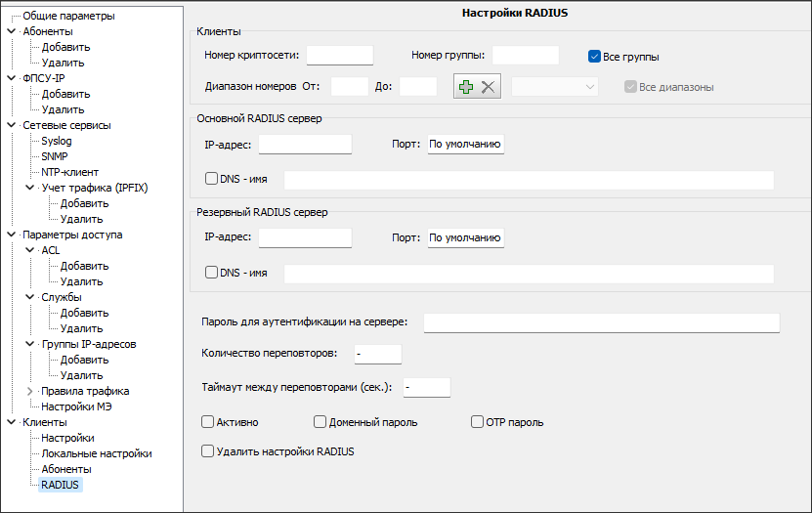Select 'Syslog' in the settings tree
Screen dimensions: 812x513
pos(57,141)
